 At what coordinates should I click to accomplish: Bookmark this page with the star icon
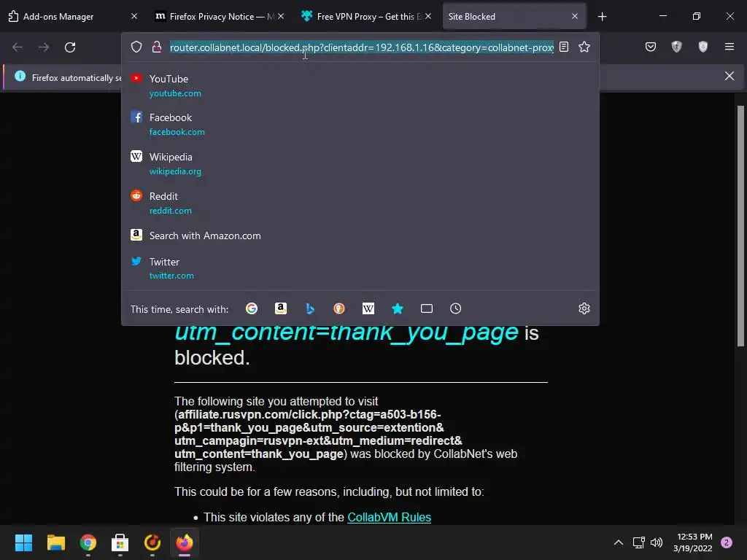tap(584, 47)
